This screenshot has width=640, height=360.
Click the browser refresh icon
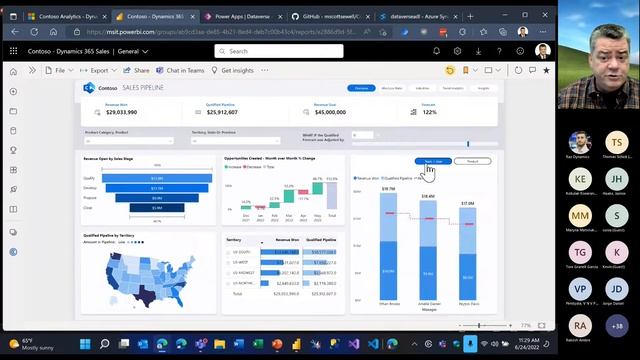[34, 32]
